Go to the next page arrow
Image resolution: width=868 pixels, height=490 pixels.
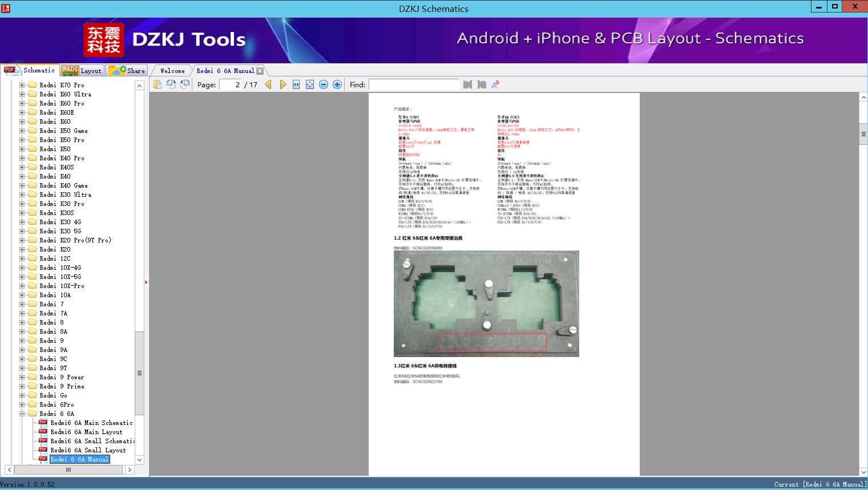[283, 84]
